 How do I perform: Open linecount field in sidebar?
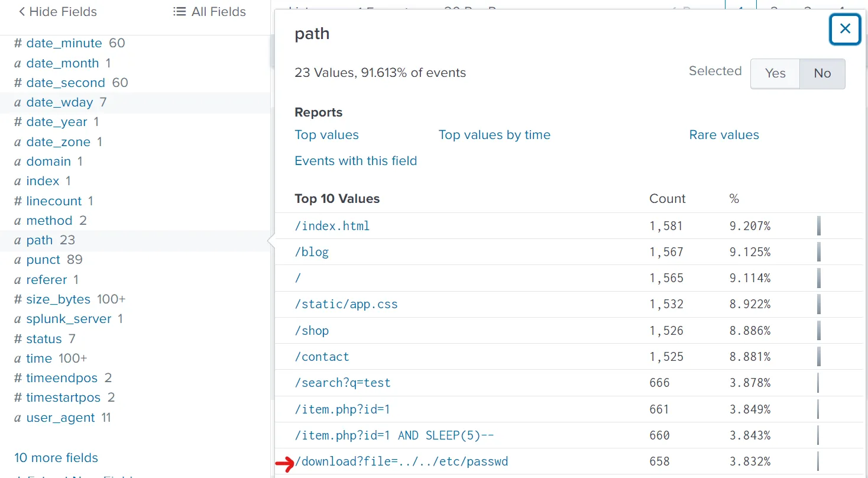point(54,201)
